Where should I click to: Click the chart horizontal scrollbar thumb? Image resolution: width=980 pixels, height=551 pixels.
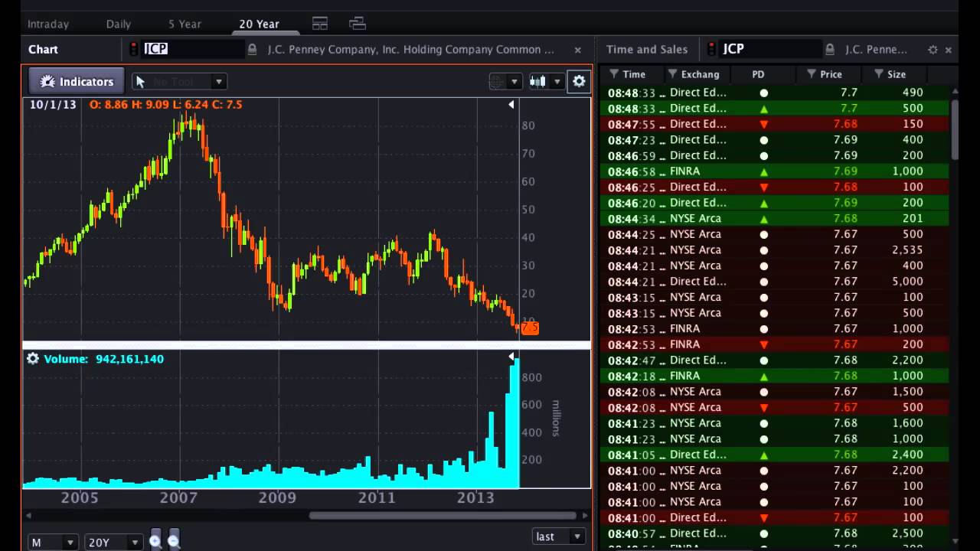(x=443, y=516)
